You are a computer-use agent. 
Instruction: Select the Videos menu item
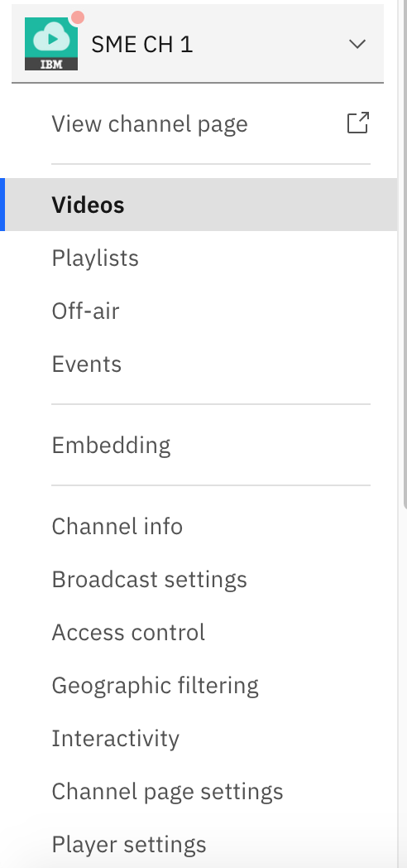coord(199,205)
